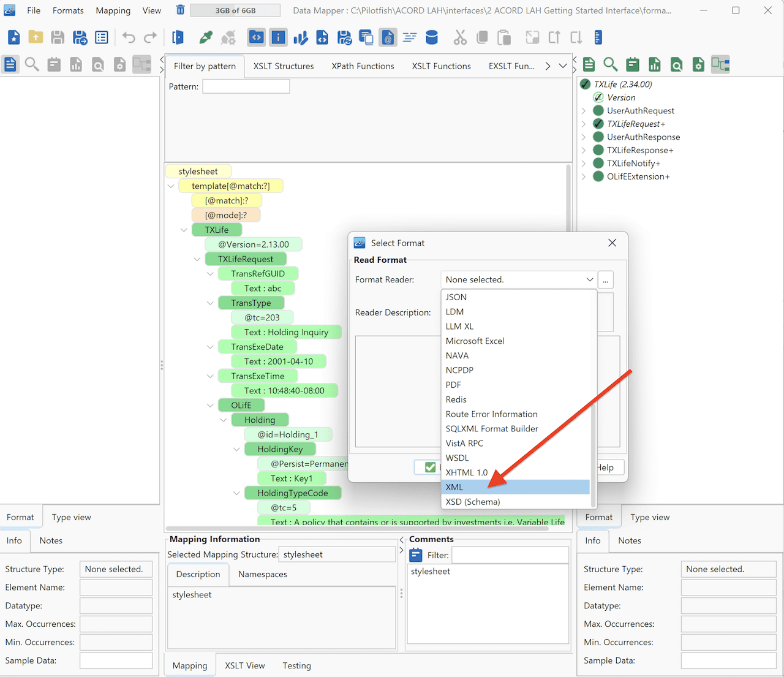
Task: Toggle the green checkbox in Select Format dialog
Action: [x=430, y=467]
